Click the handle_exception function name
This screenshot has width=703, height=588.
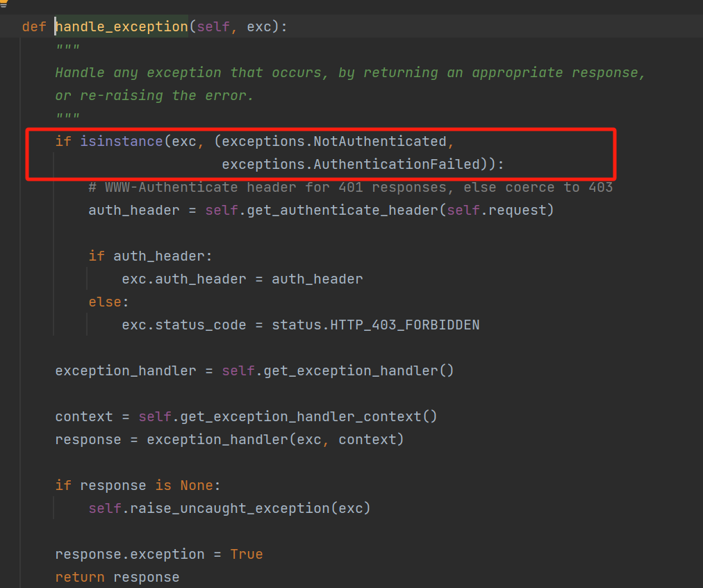(x=122, y=27)
